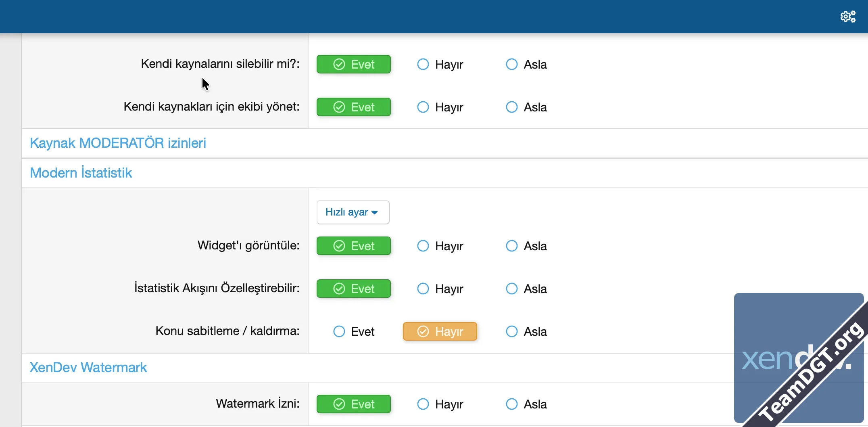The height and width of the screenshot is (427, 868).
Task: Collapse the XenDev Watermark section header
Action: pyautogui.click(x=88, y=368)
